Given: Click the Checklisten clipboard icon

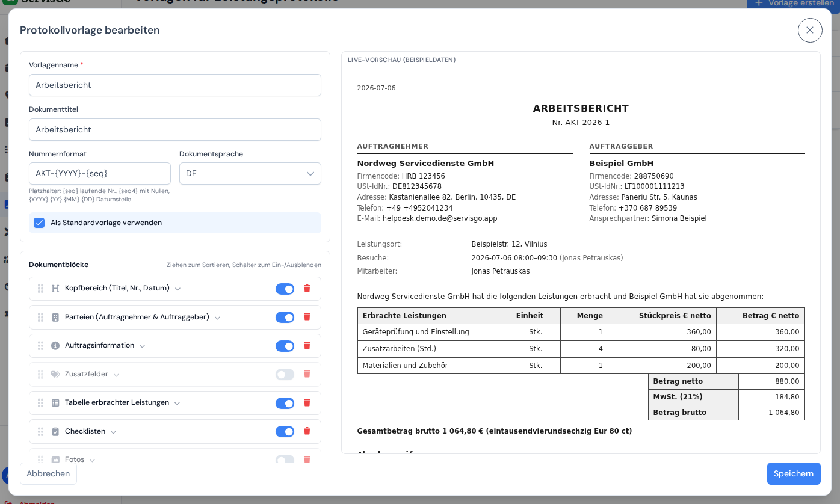Looking at the screenshot, I should tap(55, 431).
